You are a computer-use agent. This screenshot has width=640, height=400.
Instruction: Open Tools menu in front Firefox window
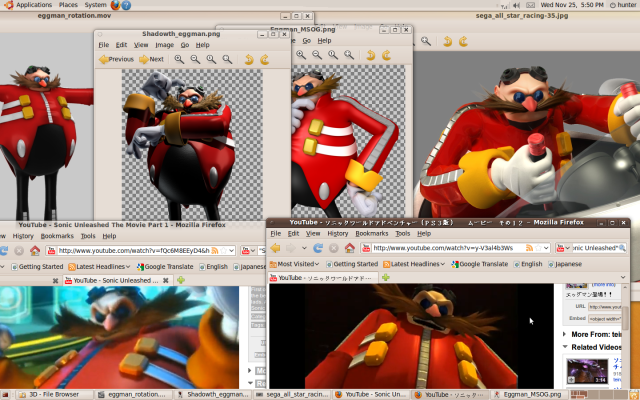point(402,233)
